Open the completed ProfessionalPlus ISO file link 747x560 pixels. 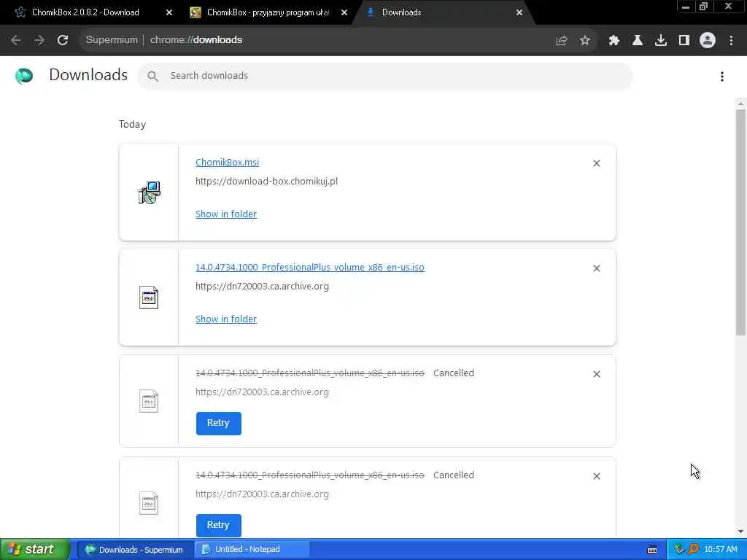pyautogui.click(x=309, y=268)
